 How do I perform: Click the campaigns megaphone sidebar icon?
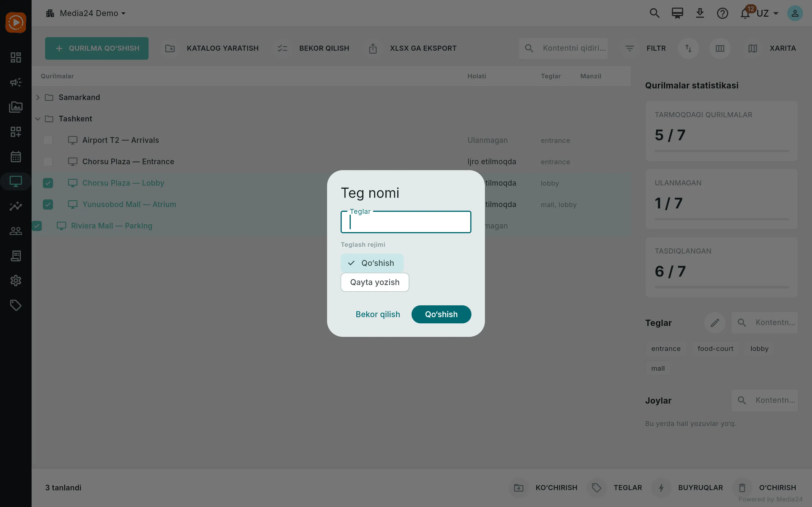pyautogui.click(x=16, y=82)
